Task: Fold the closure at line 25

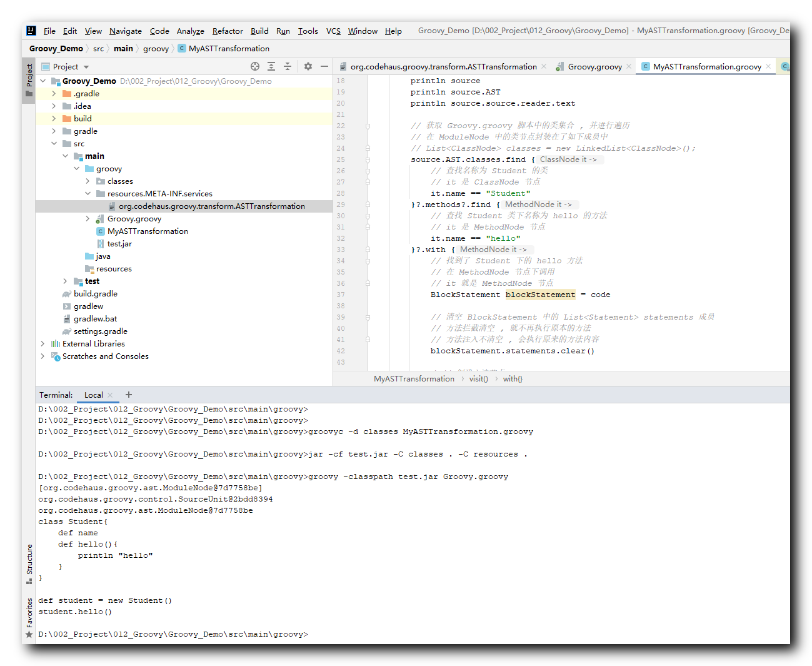Action: click(368, 159)
